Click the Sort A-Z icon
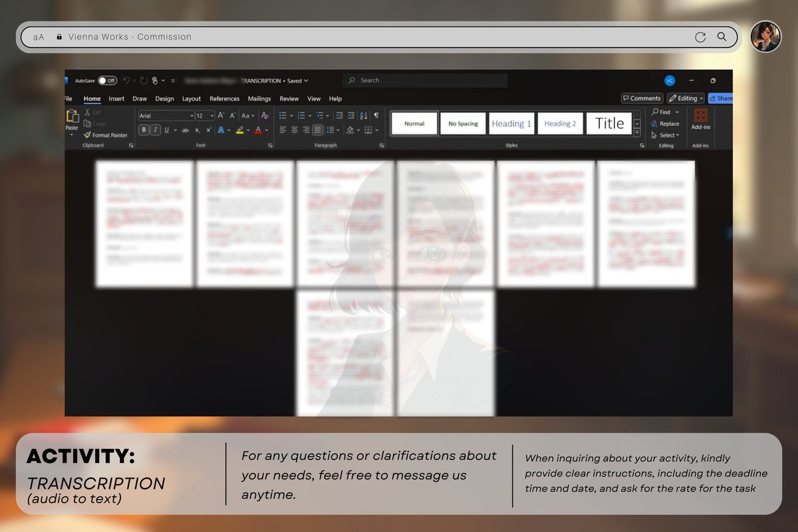The width and height of the screenshot is (798, 532). pos(364,116)
